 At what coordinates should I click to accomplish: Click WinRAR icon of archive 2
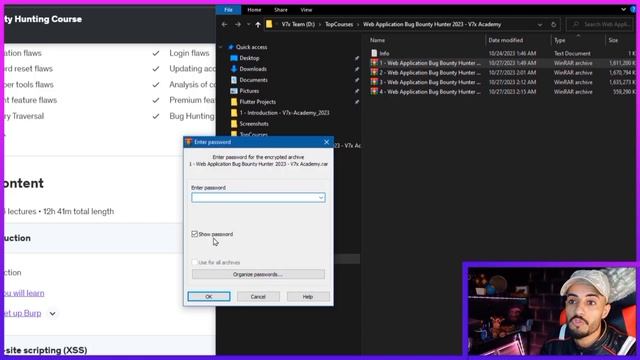[x=374, y=72]
